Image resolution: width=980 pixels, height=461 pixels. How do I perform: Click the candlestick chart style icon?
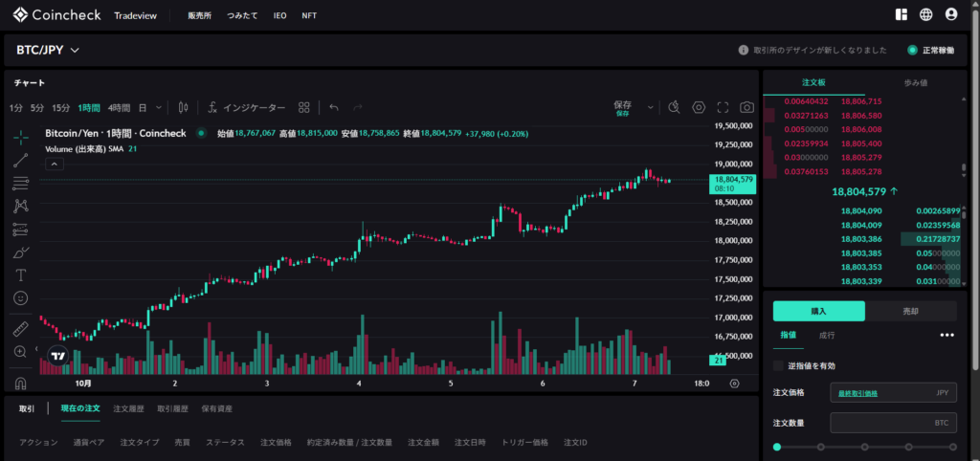(x=183, y=107)
